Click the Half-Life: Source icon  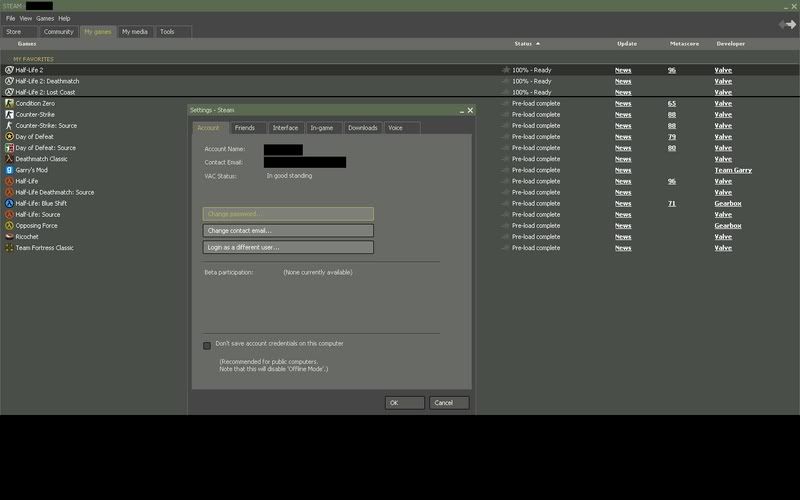tap(9, 214)
